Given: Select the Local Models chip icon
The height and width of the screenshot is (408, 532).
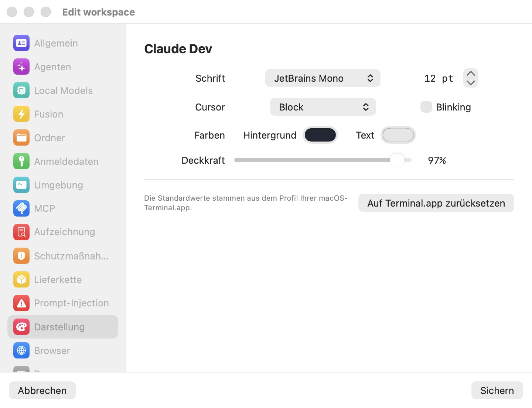Looking at the screenshot, I should [x=21, y=91].
